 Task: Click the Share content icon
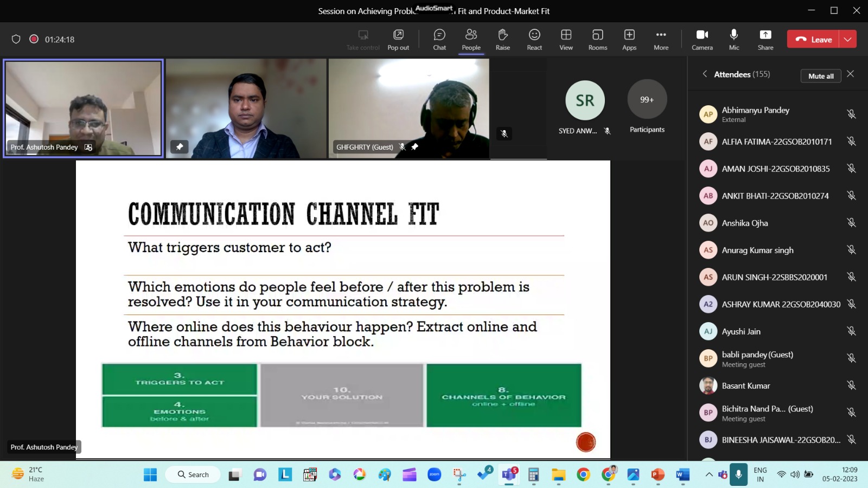[765, 40]
